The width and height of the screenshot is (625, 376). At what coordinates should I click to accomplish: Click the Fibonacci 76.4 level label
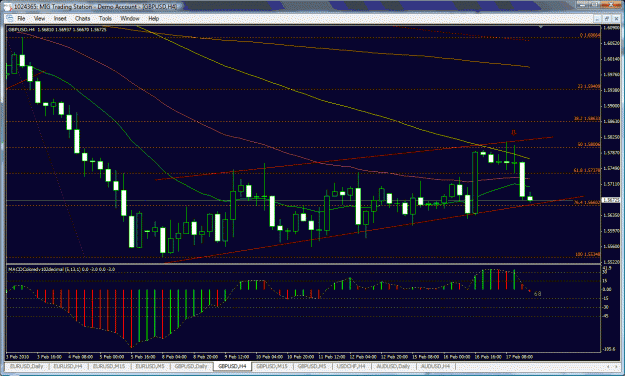pyautogui.click(x=587, y=203)
